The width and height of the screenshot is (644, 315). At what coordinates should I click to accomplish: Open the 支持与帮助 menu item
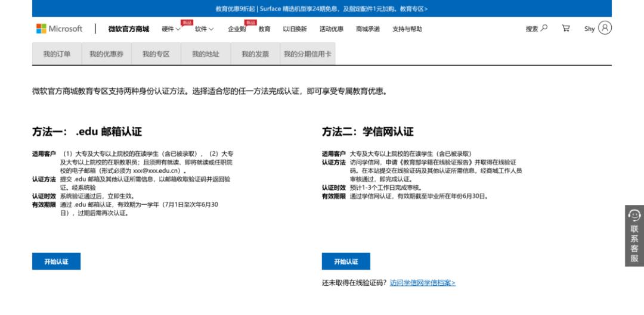click(407, 29)
